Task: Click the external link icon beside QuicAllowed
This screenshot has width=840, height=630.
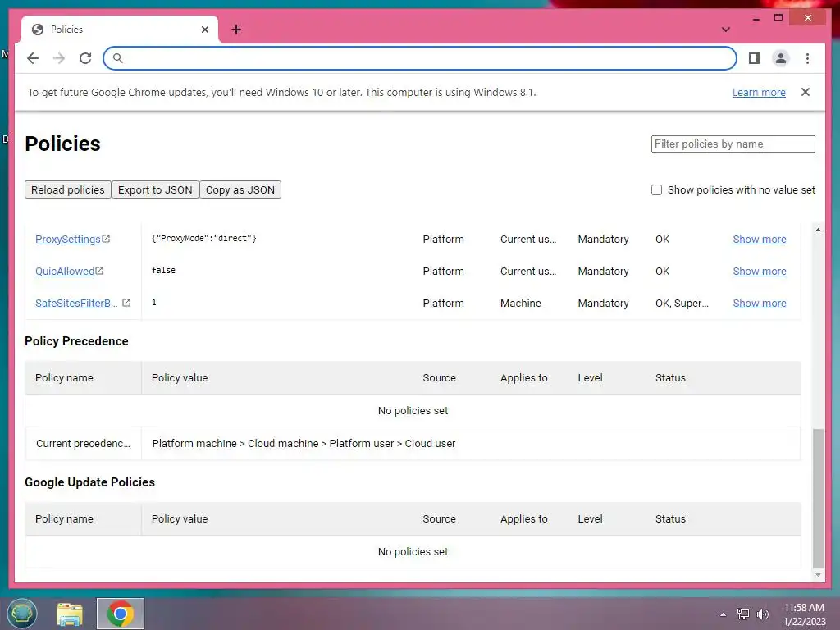Action: 99,271
